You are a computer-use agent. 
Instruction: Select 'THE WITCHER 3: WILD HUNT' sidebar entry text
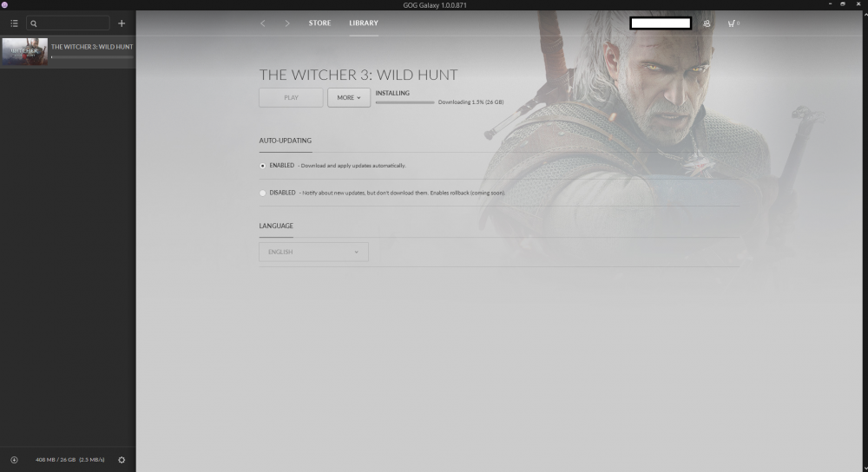[x=92, y=47]
